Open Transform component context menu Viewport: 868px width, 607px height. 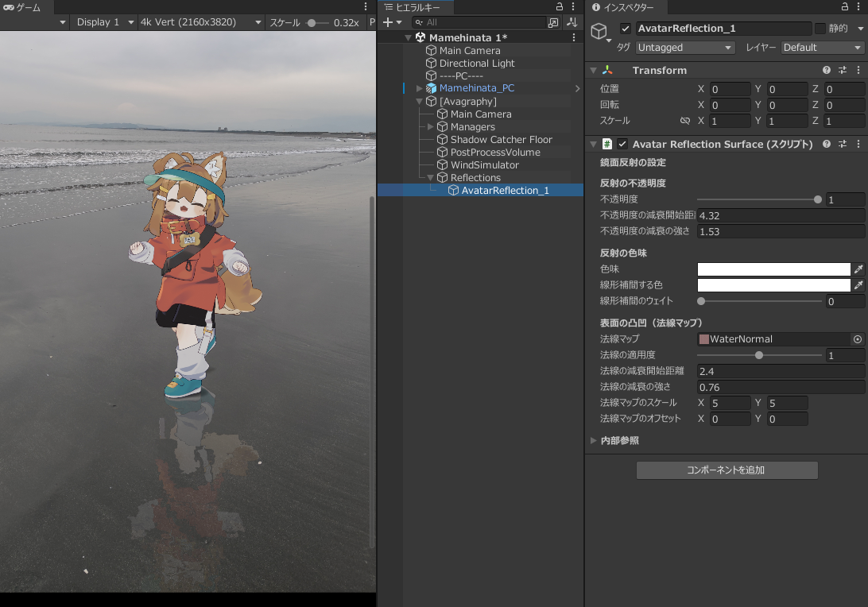pos(858,70)
